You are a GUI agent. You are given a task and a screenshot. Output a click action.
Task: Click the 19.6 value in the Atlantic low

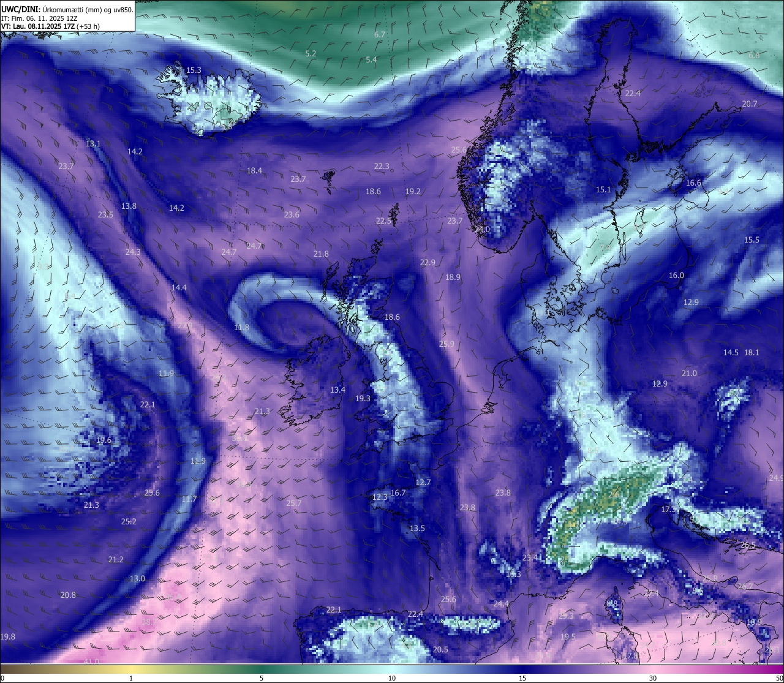(x=104, y=440)
